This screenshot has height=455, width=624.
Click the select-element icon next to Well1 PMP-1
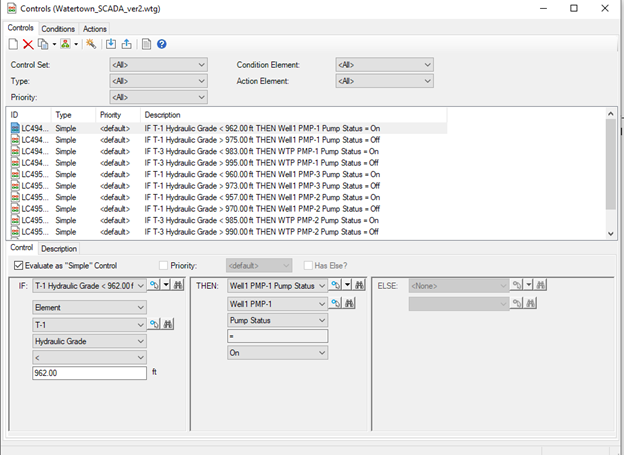point(336,303)
